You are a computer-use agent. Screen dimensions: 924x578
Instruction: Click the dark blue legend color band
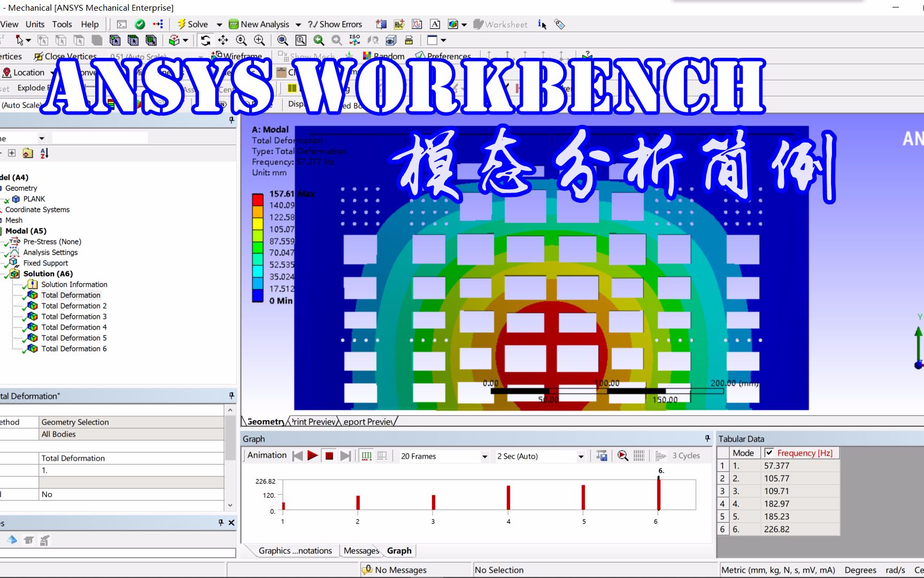click(258, 295)
